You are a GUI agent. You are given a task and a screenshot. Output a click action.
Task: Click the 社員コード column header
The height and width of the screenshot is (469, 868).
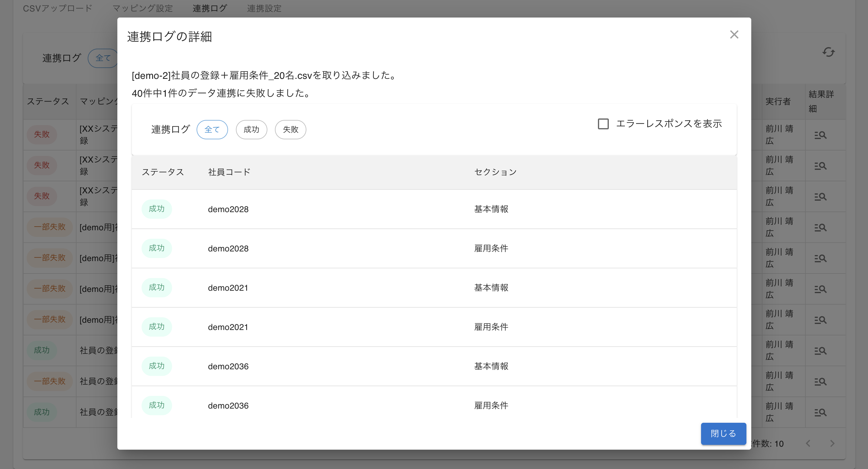coord(229,172)
